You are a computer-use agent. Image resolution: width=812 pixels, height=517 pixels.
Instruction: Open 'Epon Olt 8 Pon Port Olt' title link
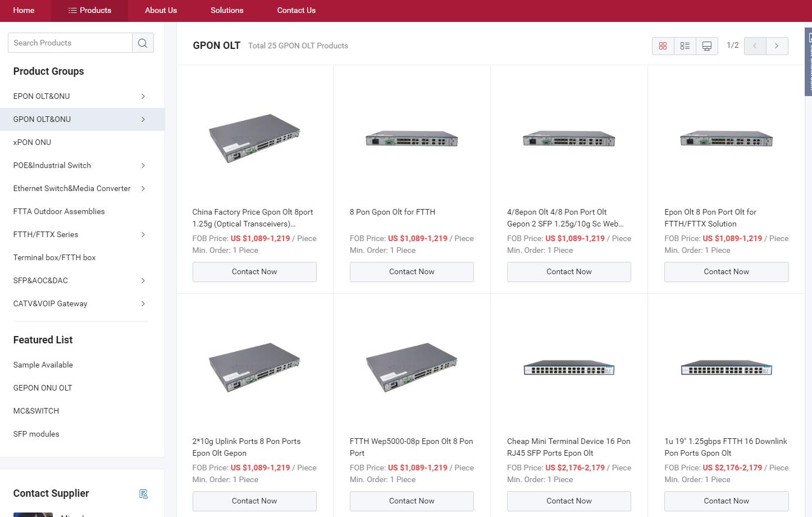pyautogui.click(x=710, y=218)
